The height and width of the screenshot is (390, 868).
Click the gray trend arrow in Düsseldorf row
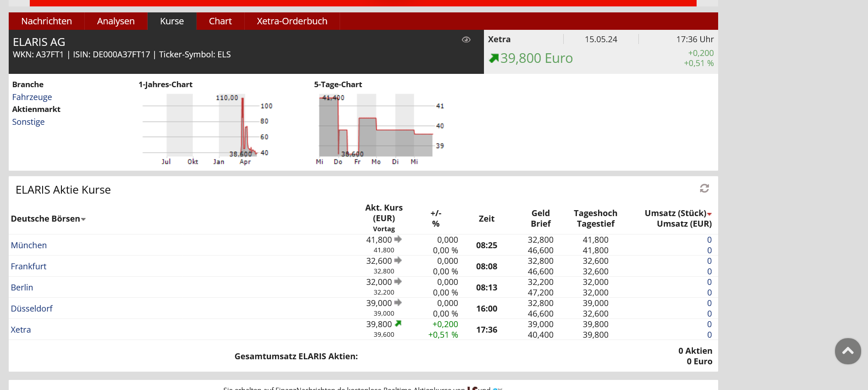[x=398, y=302]
